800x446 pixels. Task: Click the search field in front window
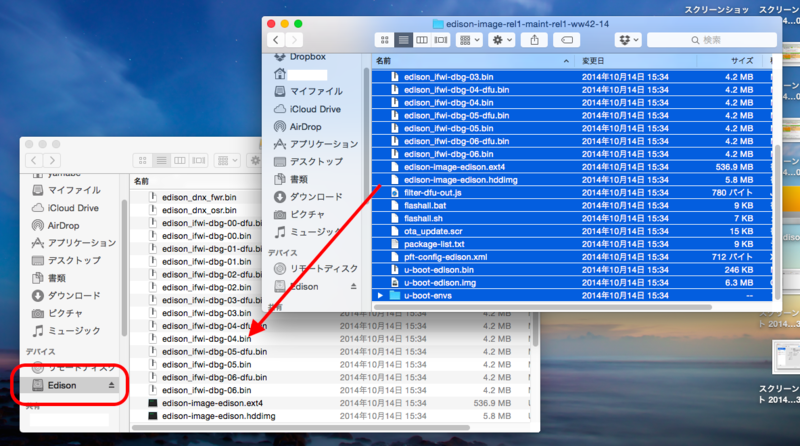712,40
